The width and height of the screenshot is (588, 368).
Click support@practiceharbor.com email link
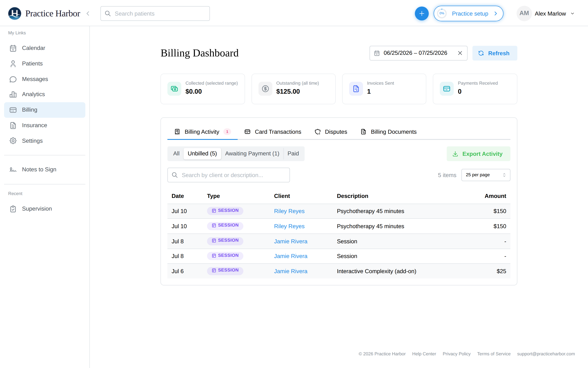pos(546,354)
